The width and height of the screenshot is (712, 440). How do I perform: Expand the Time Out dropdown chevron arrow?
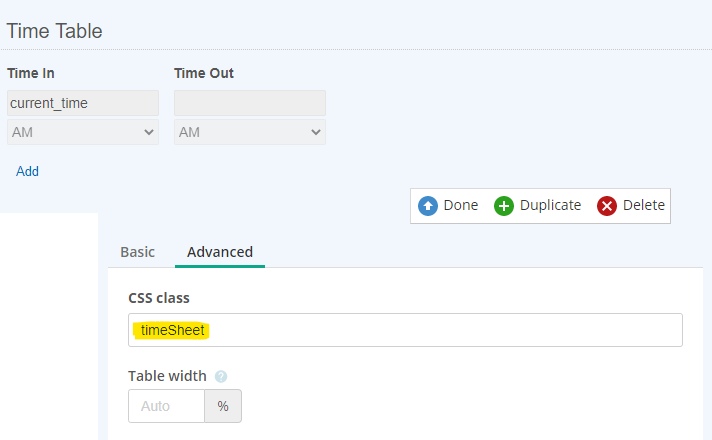coord(316,132)
